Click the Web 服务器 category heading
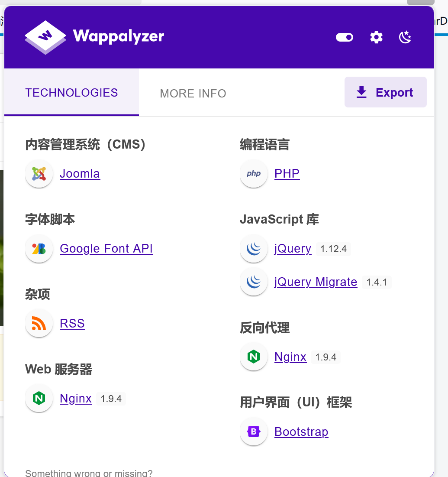This screenshot has width=448, height=477. [59, 369]
